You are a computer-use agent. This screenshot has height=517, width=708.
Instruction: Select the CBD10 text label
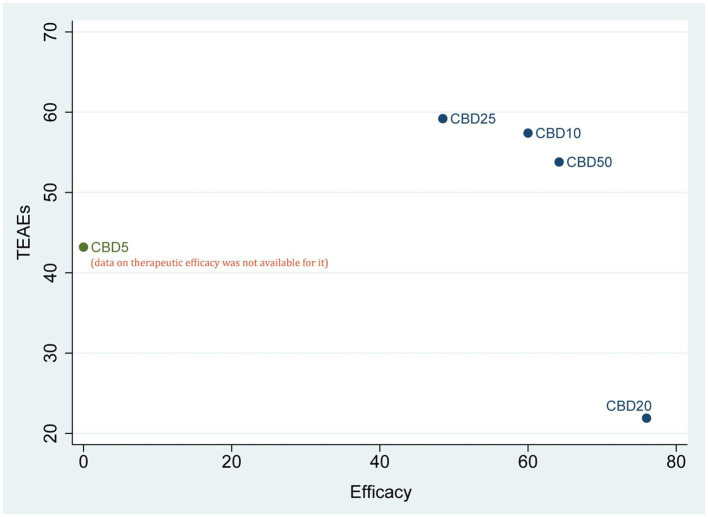point(558,133)
